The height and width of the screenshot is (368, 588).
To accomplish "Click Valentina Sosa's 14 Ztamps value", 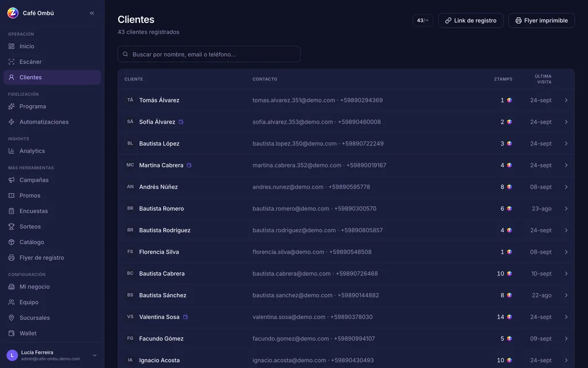I will coord(500,317).
